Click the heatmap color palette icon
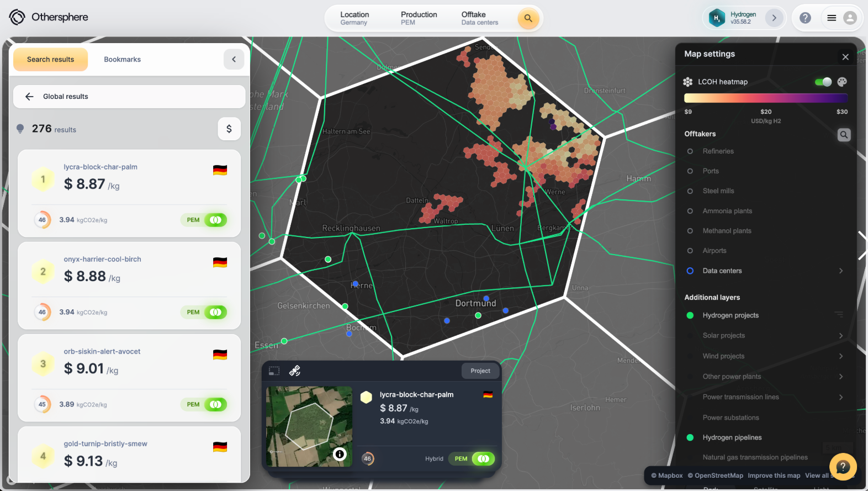The height and width of the screenshot is (491, 868). coord(842,82)
